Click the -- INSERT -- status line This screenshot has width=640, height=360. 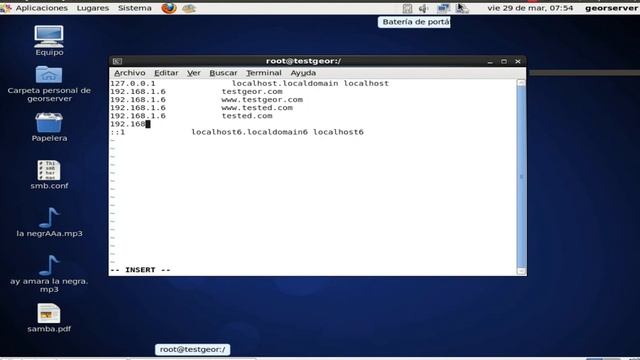click(140, 270)
